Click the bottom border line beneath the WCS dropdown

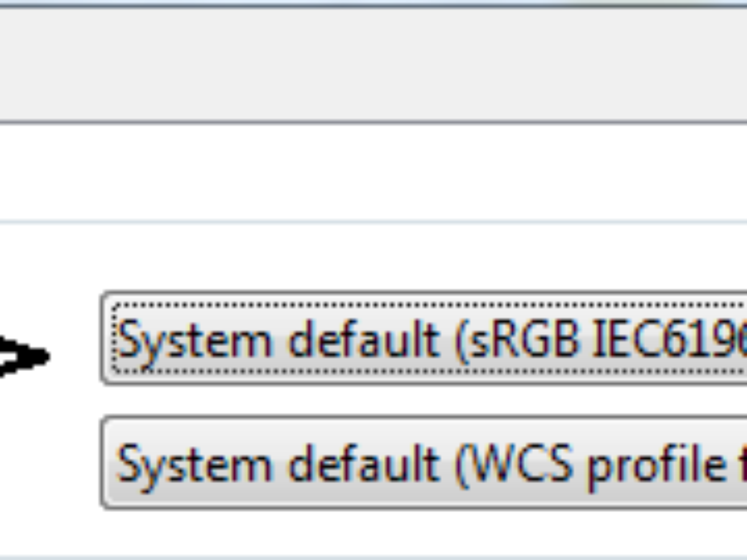(x=374, y=557)
